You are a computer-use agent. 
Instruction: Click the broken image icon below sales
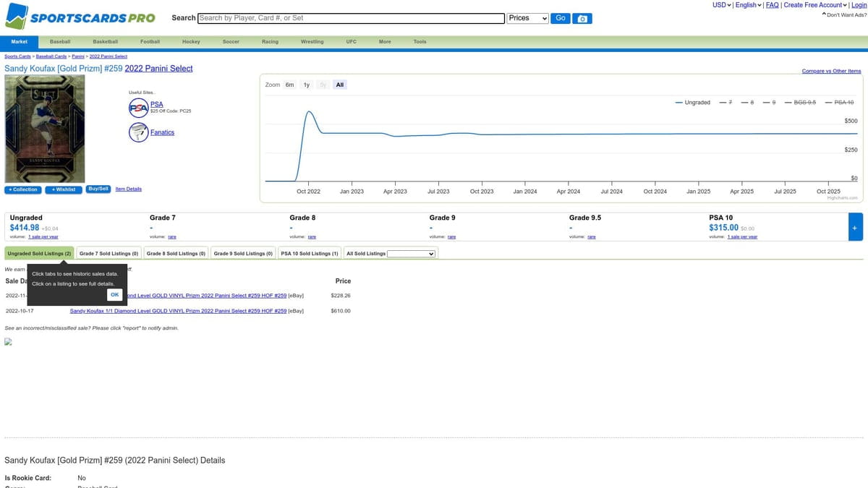(9, 343)
